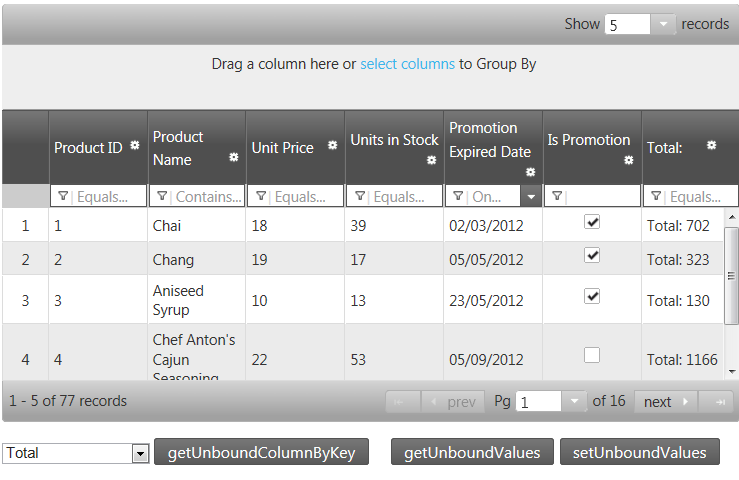Open the Product Name column settings gear

[233, 157]
